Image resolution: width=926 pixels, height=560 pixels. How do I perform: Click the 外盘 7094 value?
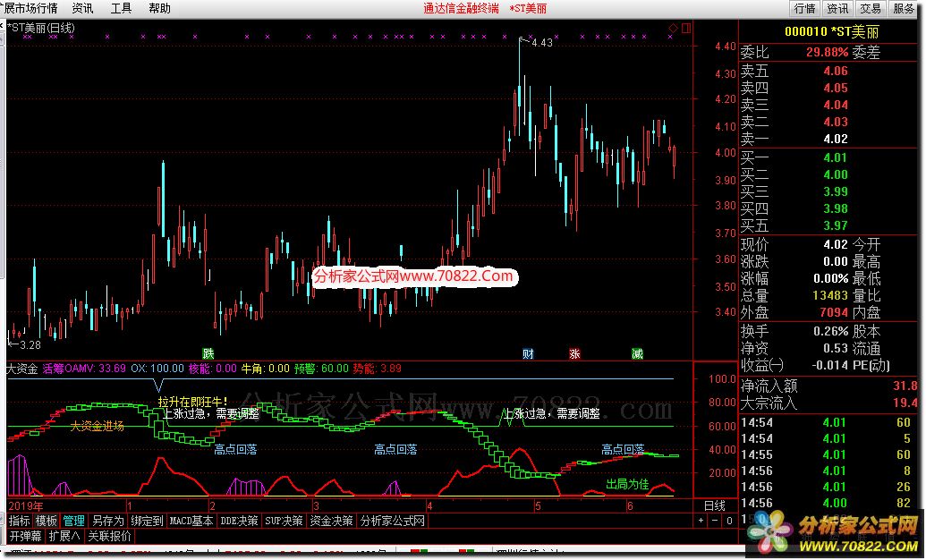(834, 312)
